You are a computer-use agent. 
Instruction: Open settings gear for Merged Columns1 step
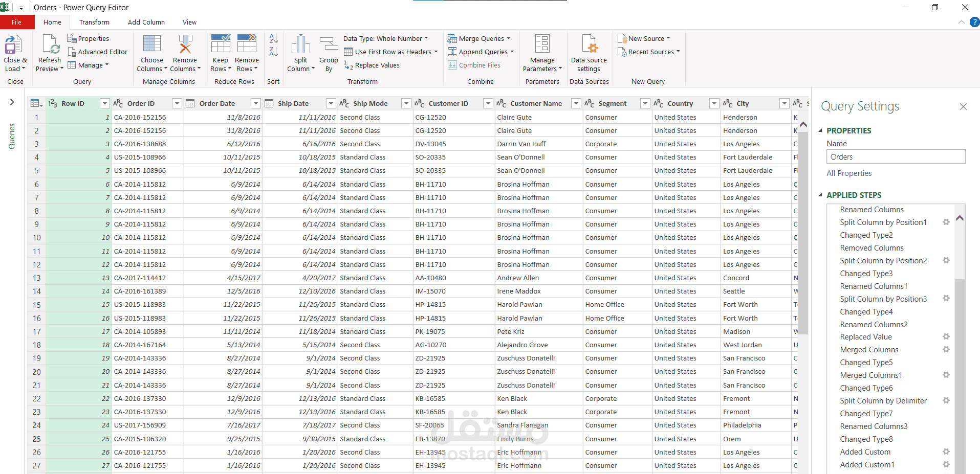click(x=946, y=375)
